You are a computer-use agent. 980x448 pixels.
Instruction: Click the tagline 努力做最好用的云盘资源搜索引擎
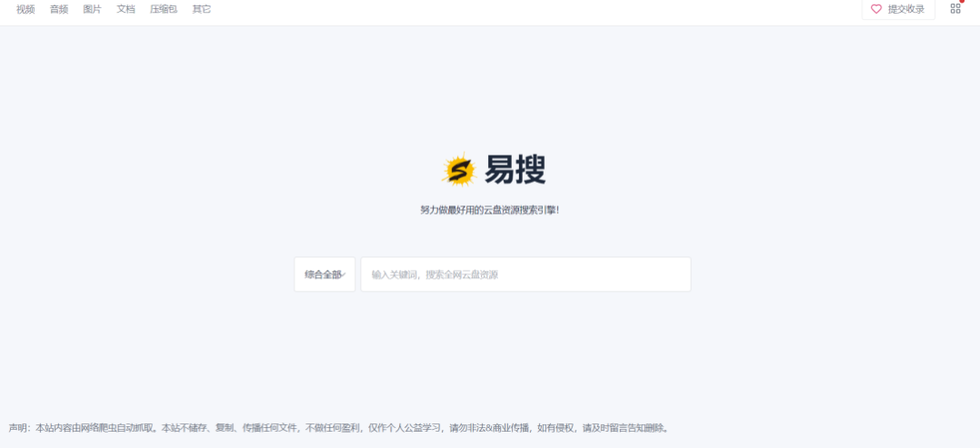[489, 210]
